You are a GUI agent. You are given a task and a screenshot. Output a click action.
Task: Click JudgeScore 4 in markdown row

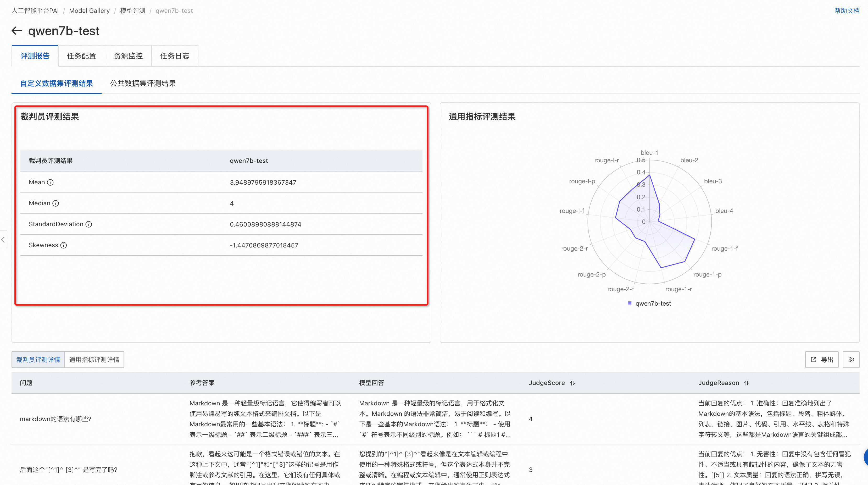531,418
